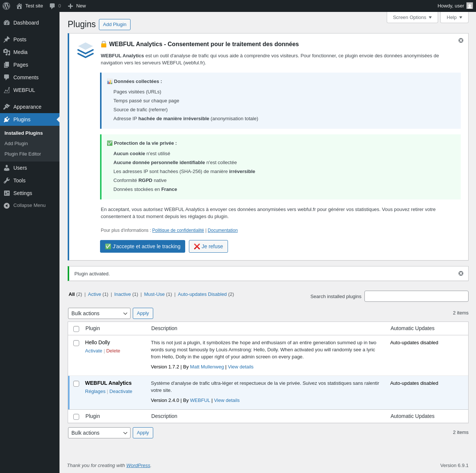476x473 pixels.
Task: Dismiss the Plugin activated notice
Action: point(461,274)
